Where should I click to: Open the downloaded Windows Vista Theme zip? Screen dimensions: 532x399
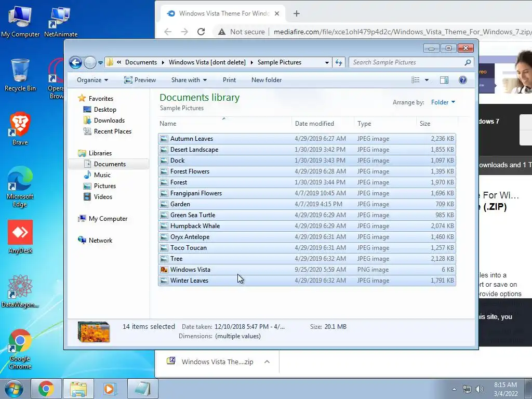pyautogui.click(x=210, y=362)
